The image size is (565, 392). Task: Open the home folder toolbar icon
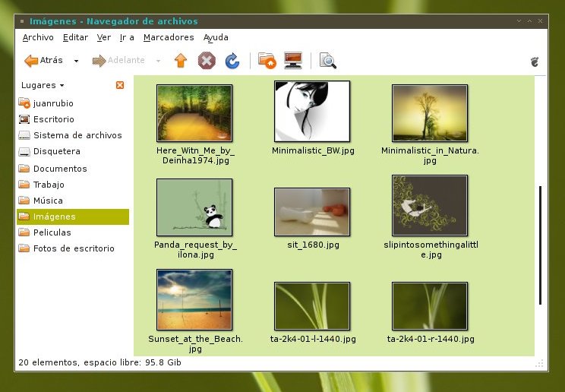[x=267, y=61]
